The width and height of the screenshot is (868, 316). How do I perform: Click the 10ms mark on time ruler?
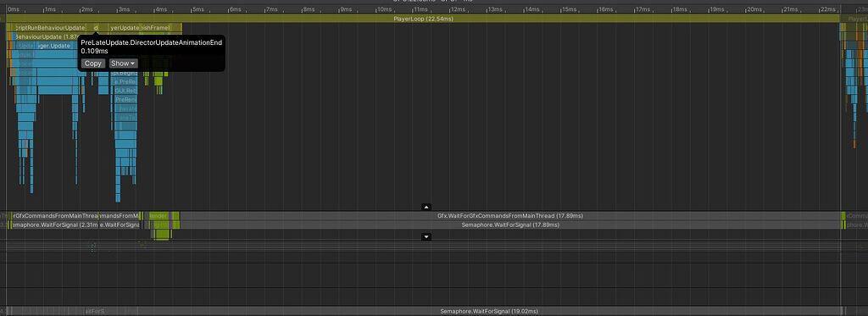pyautogui.click(x=384, y=9)
